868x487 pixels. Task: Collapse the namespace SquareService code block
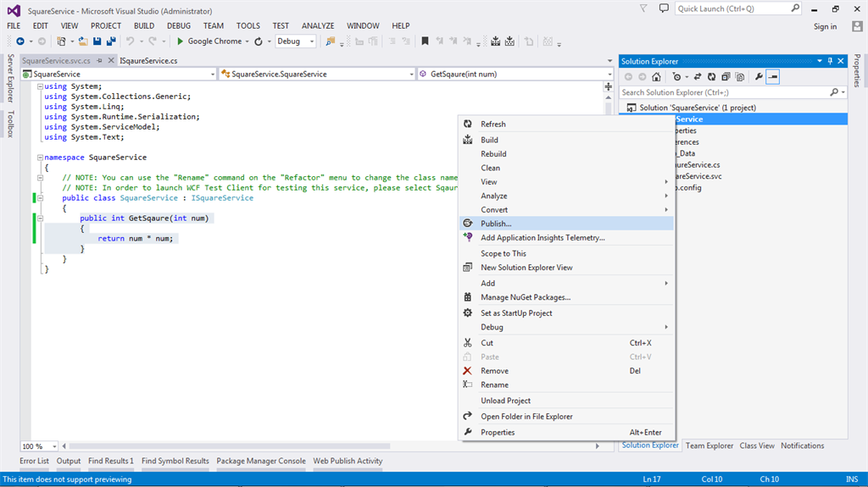(40, 158)
